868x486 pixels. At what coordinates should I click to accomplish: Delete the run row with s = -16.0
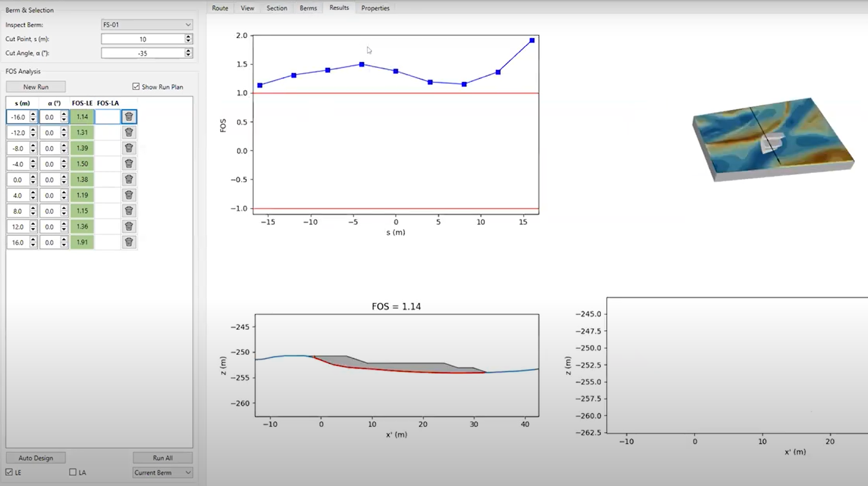(129, 117)
